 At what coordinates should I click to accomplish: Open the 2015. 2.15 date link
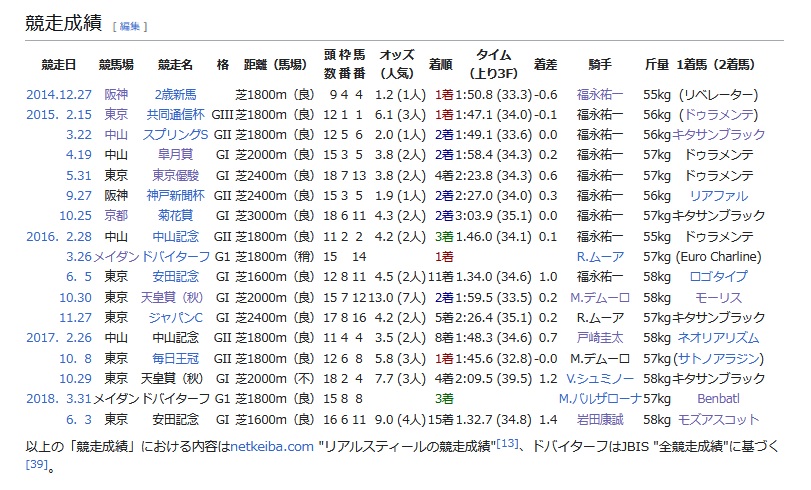tap(59, 114)
